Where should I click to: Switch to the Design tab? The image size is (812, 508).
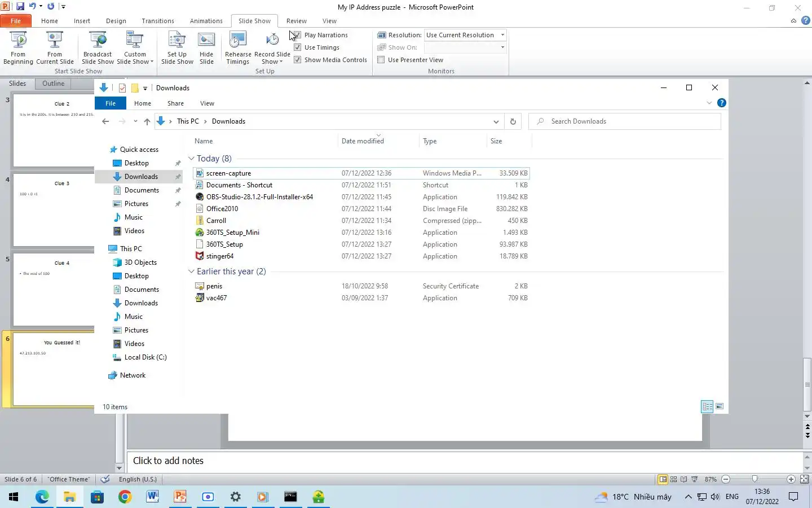tap(116, 21)
